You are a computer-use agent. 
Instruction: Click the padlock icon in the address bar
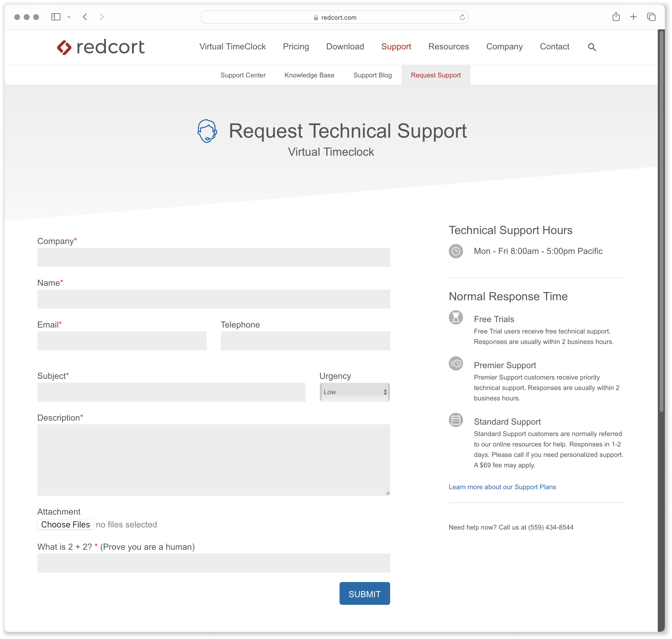[x=316, y=17]
